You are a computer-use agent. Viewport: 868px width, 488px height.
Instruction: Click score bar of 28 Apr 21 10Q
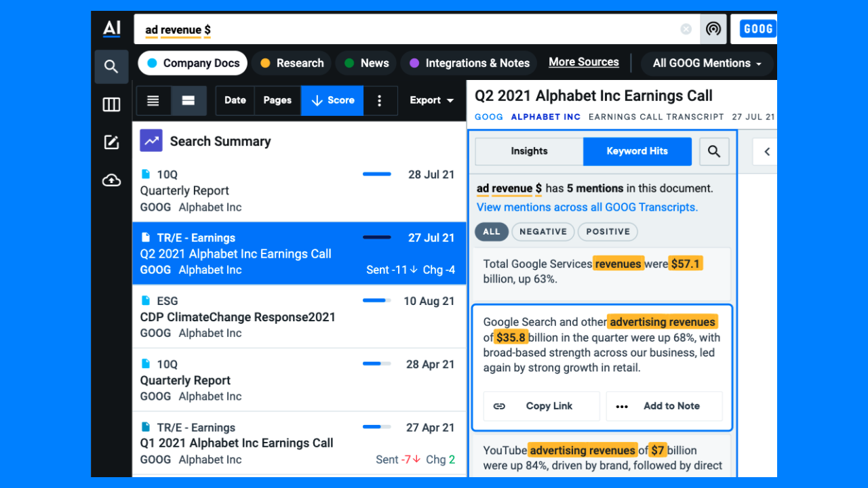[x=377, y=364]
